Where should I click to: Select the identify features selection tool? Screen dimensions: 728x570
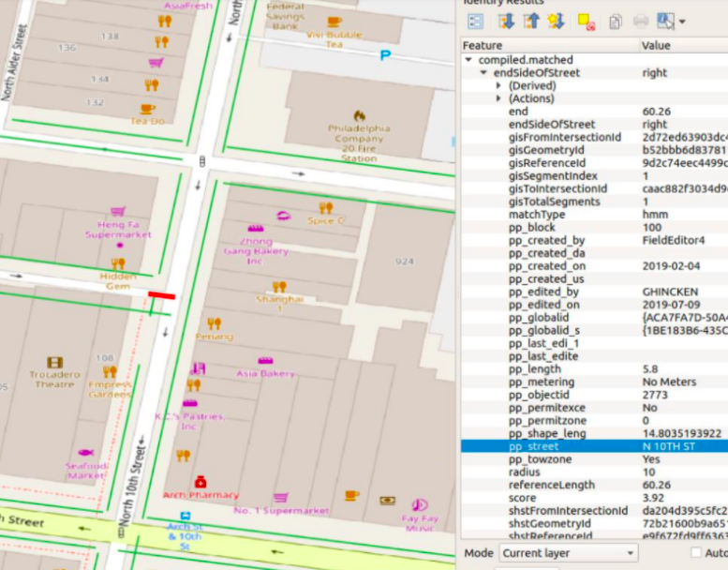pyautogui.click(x=666, y=21)
